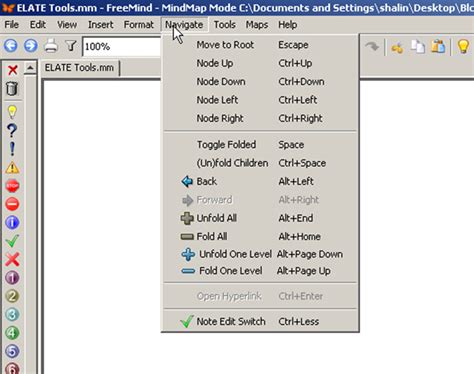
Task: Add the green check mark icon
Action: (12, 241)
